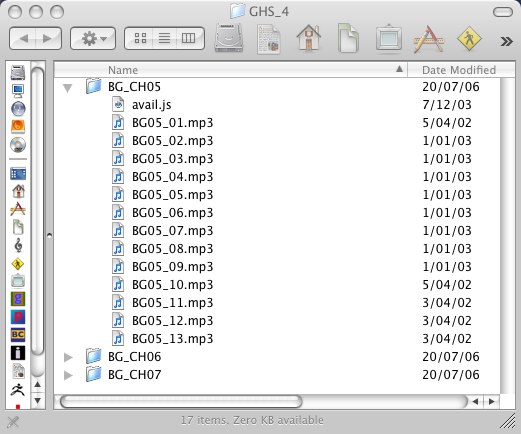Open the purple 'g' icon in sidebar

18,299
